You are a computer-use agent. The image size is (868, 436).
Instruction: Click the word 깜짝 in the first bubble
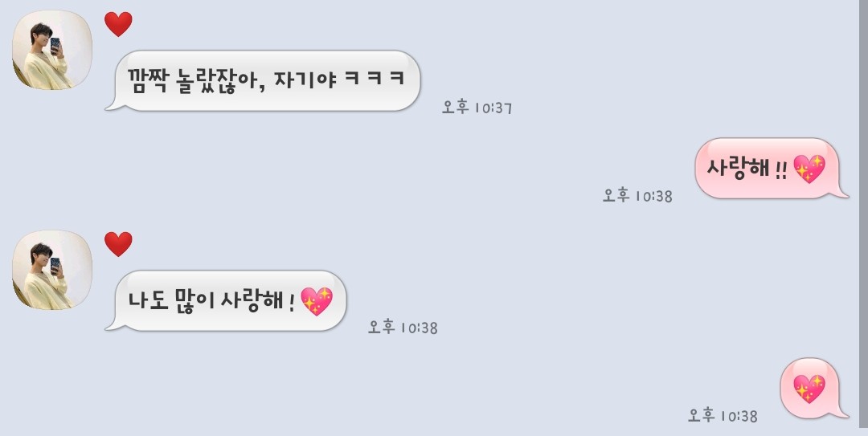click(147, 80)
